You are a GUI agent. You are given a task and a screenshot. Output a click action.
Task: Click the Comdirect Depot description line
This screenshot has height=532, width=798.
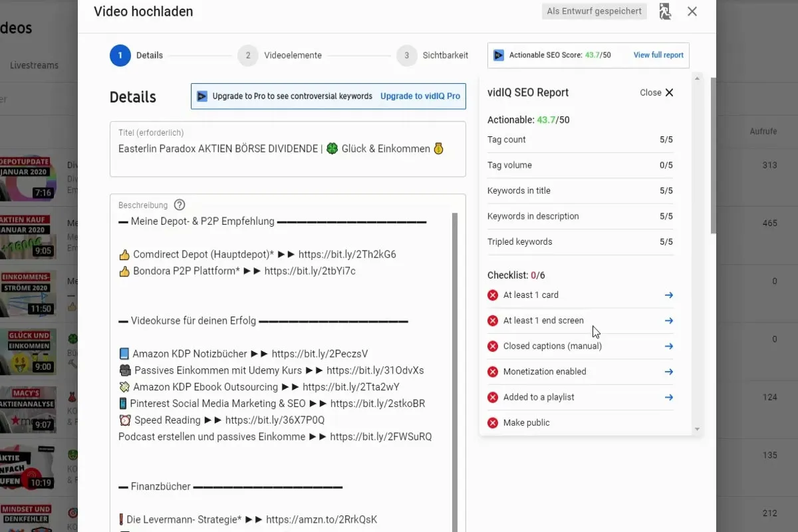257,254
